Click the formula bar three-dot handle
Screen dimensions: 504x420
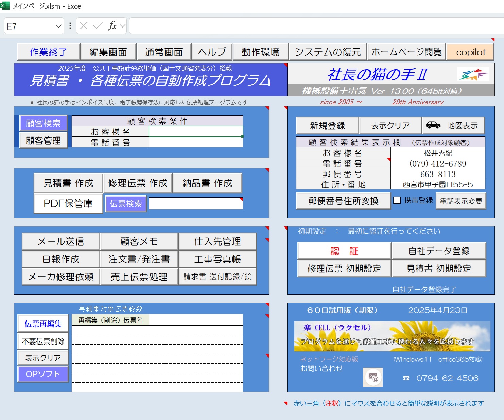(x=70, y=26)
